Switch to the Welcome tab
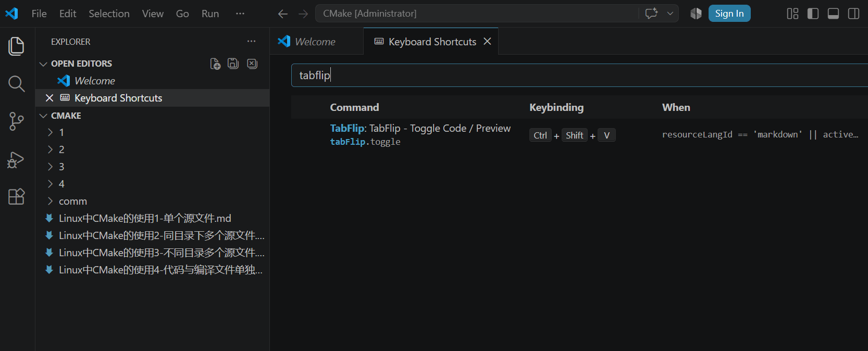This screenshot has width=868, height=351. pyautogui.click(x=316, y=41)
